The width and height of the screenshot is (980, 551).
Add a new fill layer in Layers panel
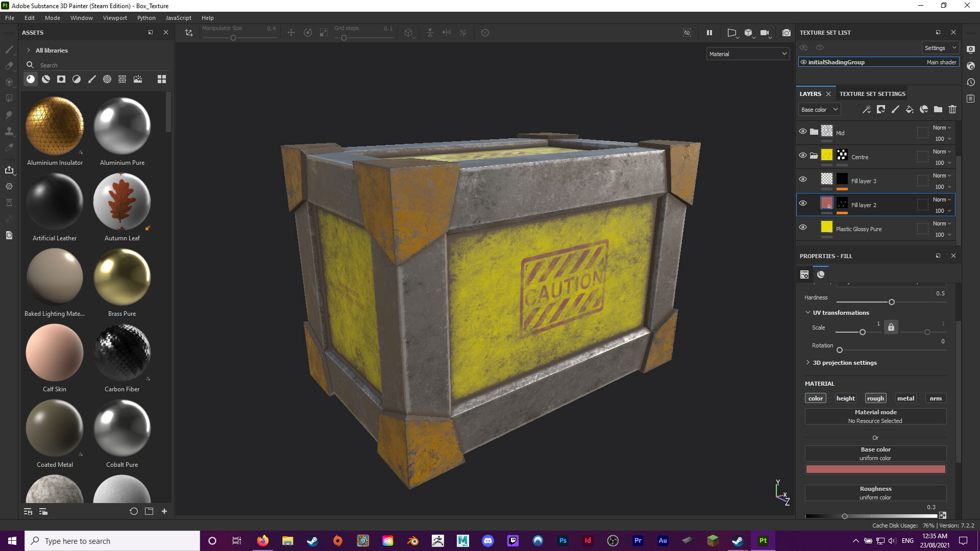910,109
